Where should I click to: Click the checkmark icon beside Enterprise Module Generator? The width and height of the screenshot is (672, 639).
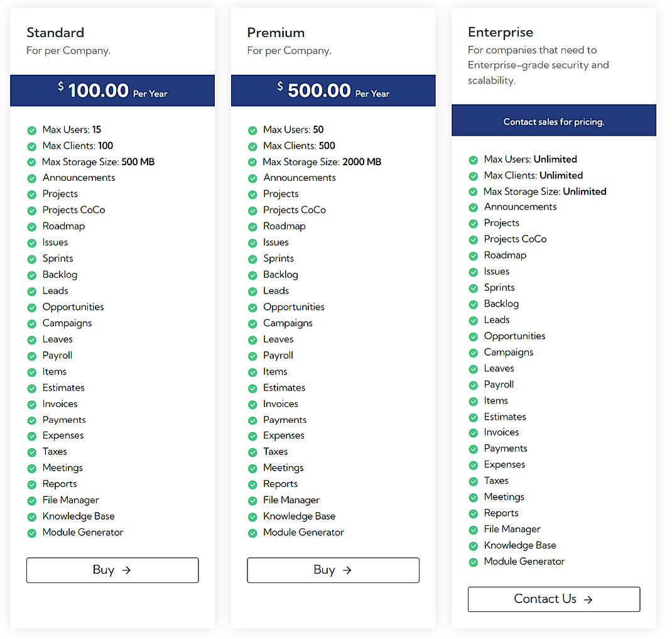pyautogui.click(x=473, y=561)
